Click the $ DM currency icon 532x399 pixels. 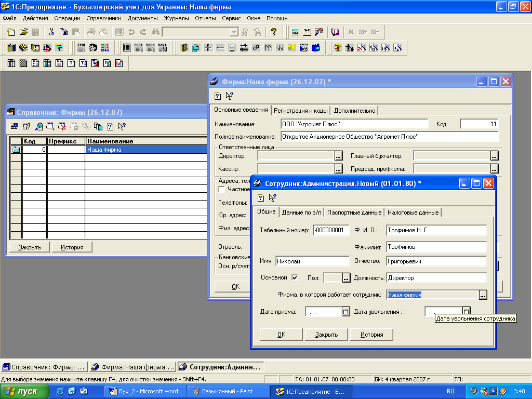click(105, 47)
